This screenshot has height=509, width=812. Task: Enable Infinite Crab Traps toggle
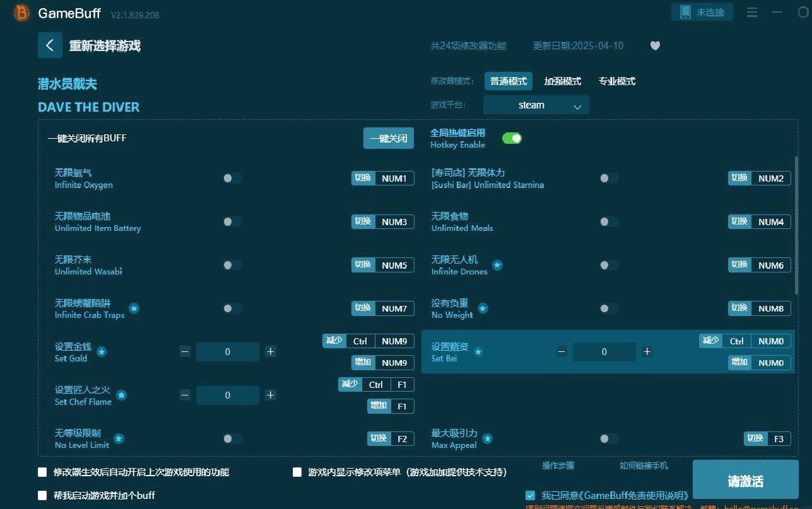[x=232, y=308]
